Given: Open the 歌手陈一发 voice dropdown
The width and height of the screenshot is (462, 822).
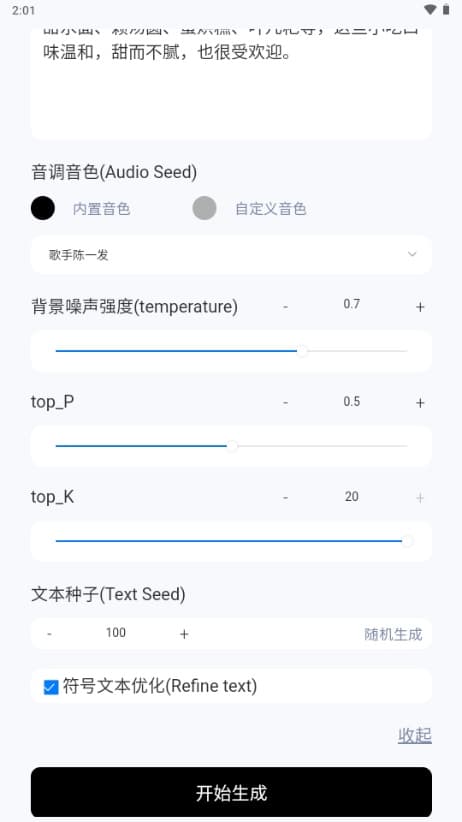Looking at the screenshot, I should (231, 255).
